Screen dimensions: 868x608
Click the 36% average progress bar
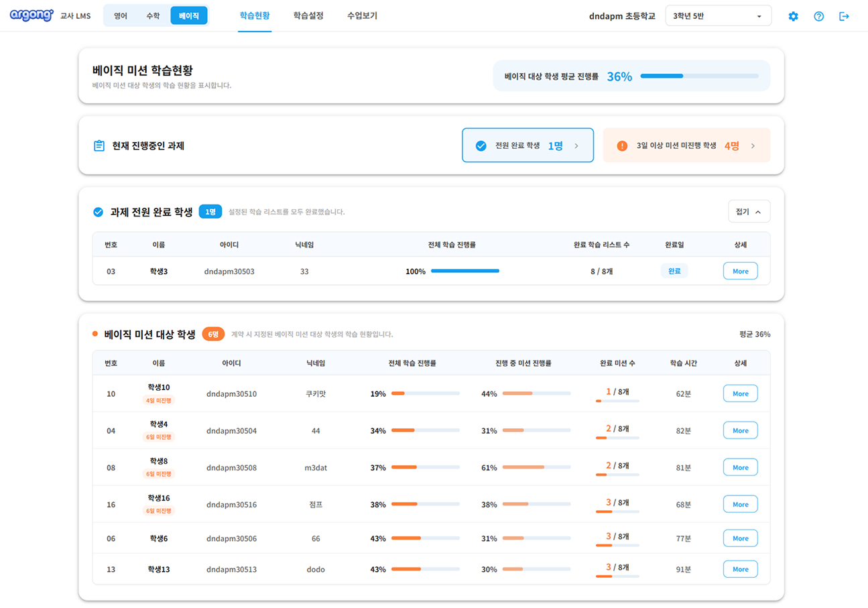click(699, 76)
